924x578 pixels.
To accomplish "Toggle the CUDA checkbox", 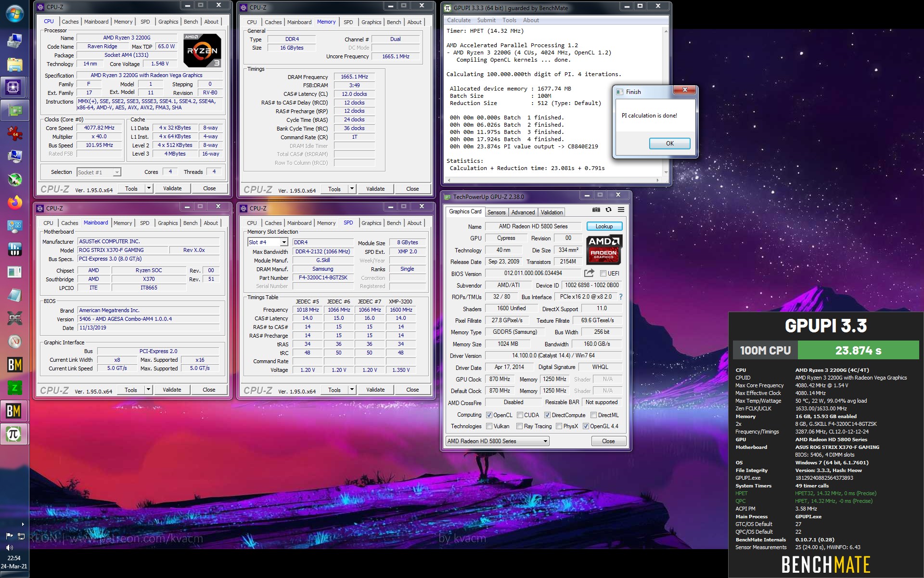I will 520,415.
